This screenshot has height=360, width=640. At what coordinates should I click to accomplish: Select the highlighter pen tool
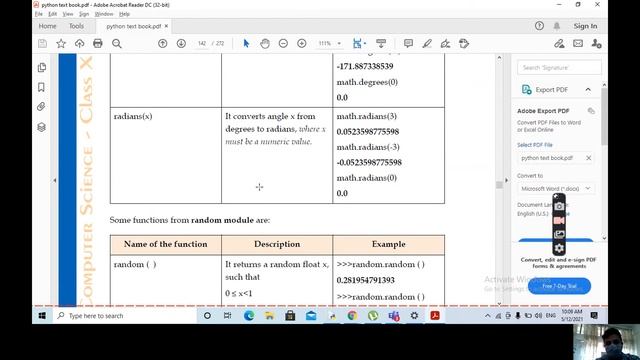tap(427, 43)
